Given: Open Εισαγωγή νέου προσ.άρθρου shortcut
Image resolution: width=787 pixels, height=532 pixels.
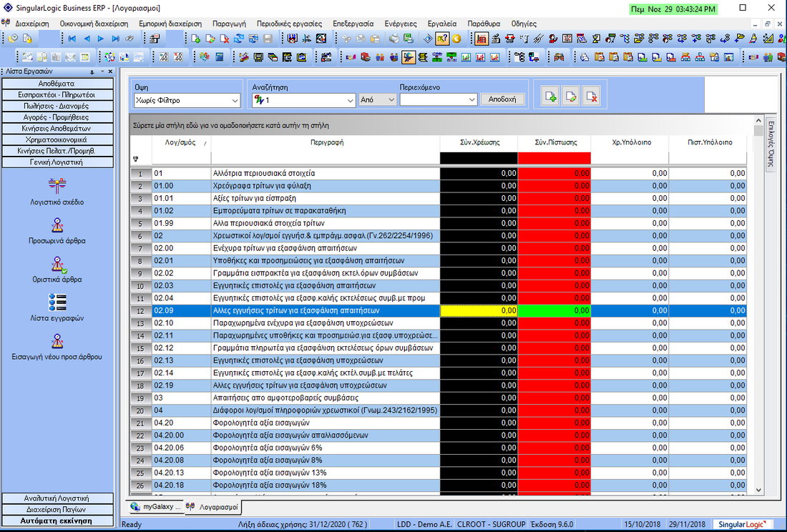Looking at the screenshot, I should click(57, 347).
